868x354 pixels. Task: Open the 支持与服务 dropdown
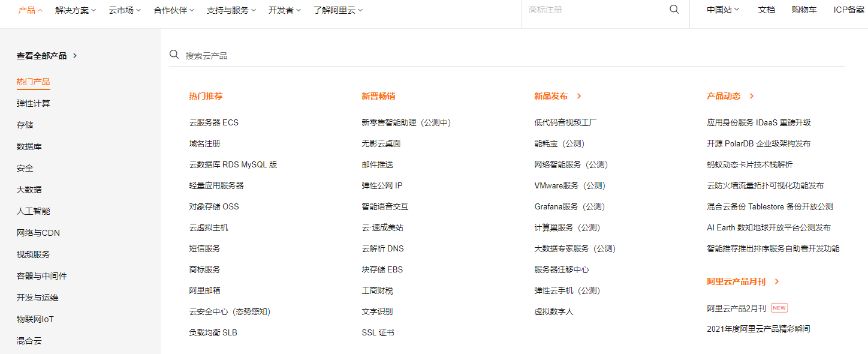click(x=231, y=10)
